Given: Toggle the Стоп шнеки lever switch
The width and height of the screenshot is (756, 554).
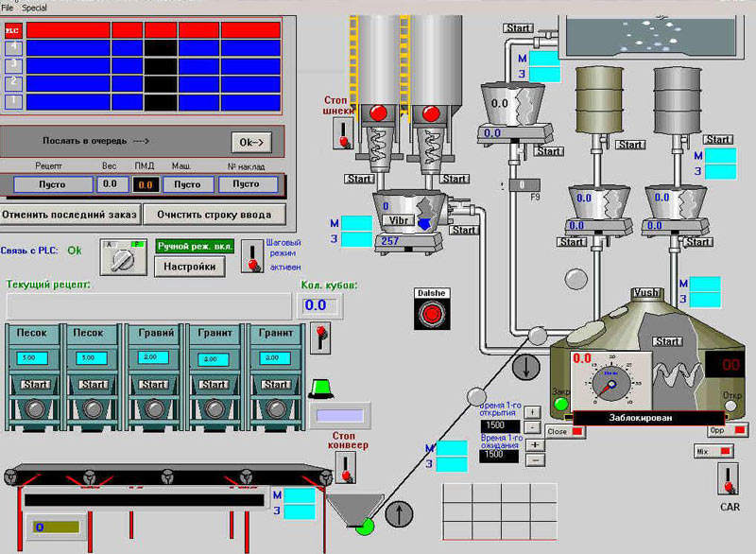Looking at the screenshot, I should (x=344, y=133).
